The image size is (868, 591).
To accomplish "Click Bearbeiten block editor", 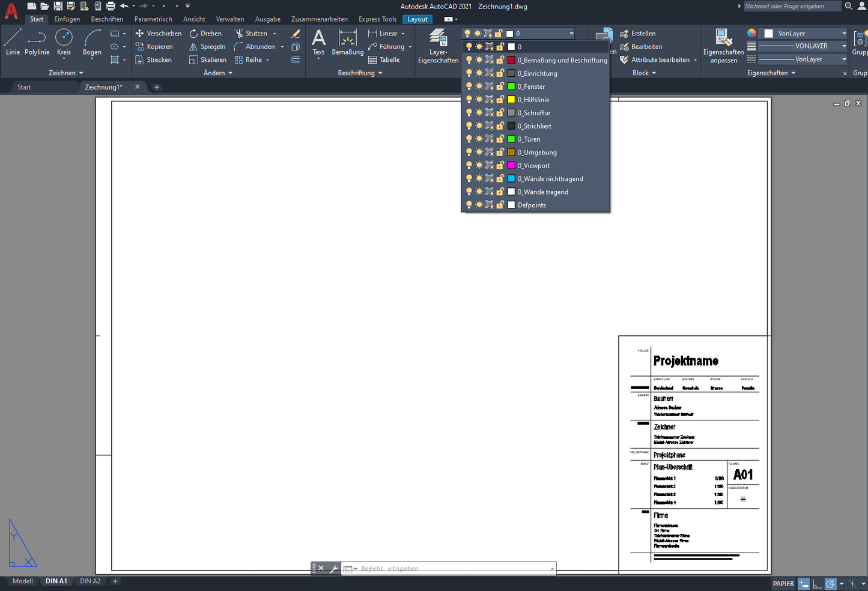I will 641,47.
